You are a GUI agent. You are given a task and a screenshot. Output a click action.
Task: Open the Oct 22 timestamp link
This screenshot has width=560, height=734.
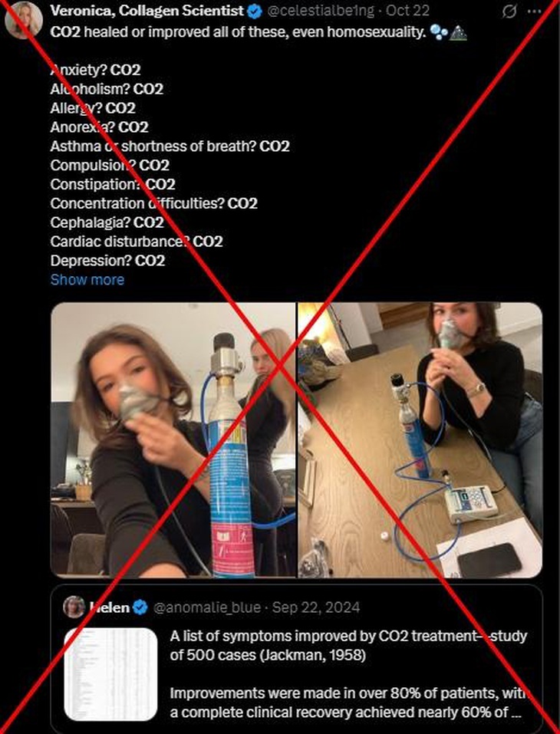tap(407, 11)
